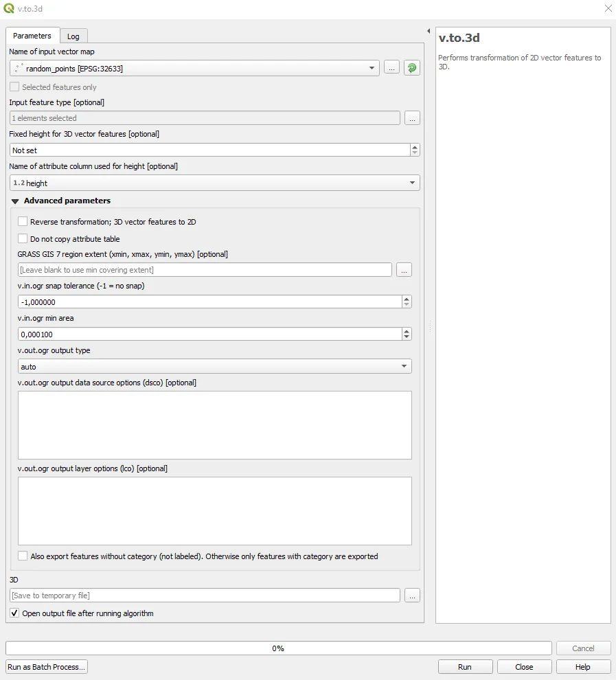Click the v.in.ogr min area value field
The width and height of the screenshot is (616, 680).
pos(210,334)
